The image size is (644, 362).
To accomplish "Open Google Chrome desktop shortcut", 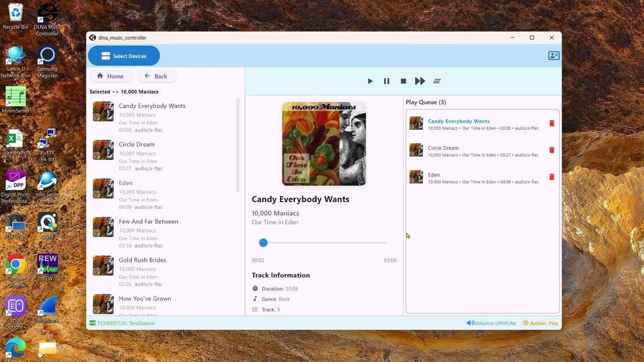I will coord(16,271).
